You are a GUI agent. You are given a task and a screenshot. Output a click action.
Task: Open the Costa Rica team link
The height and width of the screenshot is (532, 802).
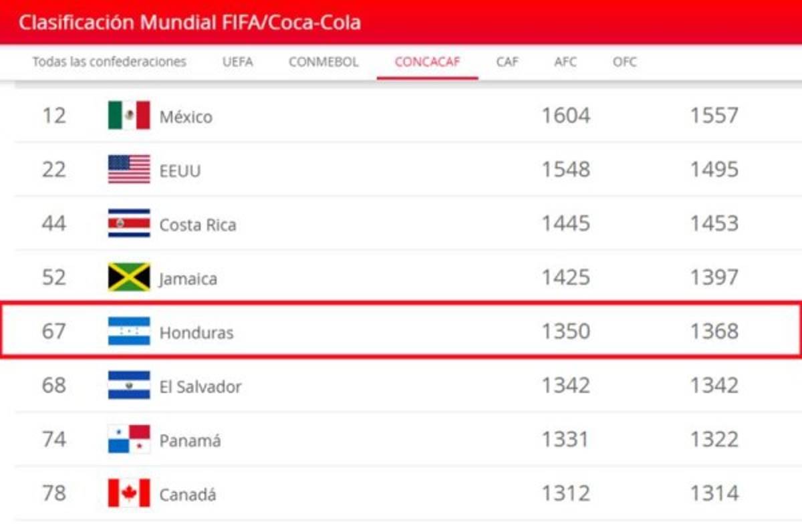pyautogui.click(x=198, y=225)
